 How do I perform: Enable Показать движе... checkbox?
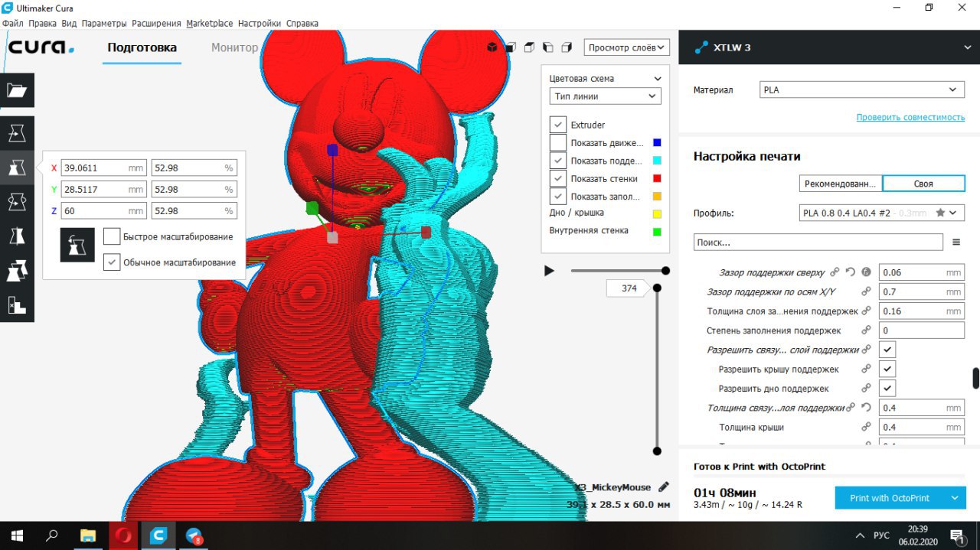(x=558, y=142)
